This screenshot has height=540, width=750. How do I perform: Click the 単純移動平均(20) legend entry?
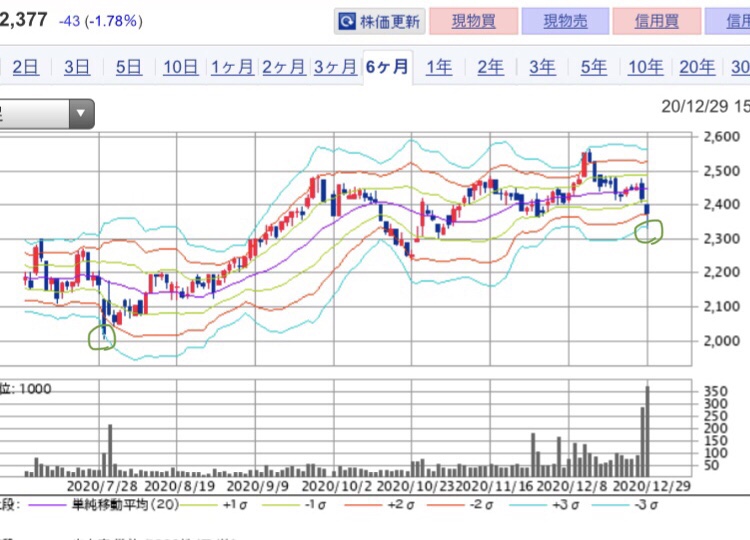pos(125,505)
